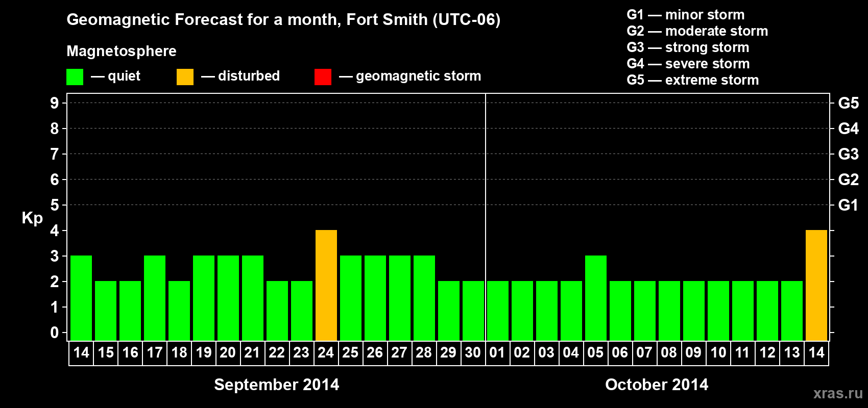This screenshot has height=408, width=868.
Task: Click the date label 08
Action: 669,353
